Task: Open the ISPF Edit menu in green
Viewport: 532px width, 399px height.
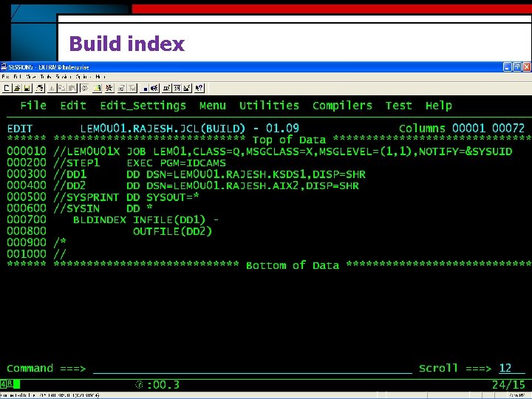Action: pyautogui.click(x=73, y=106)
